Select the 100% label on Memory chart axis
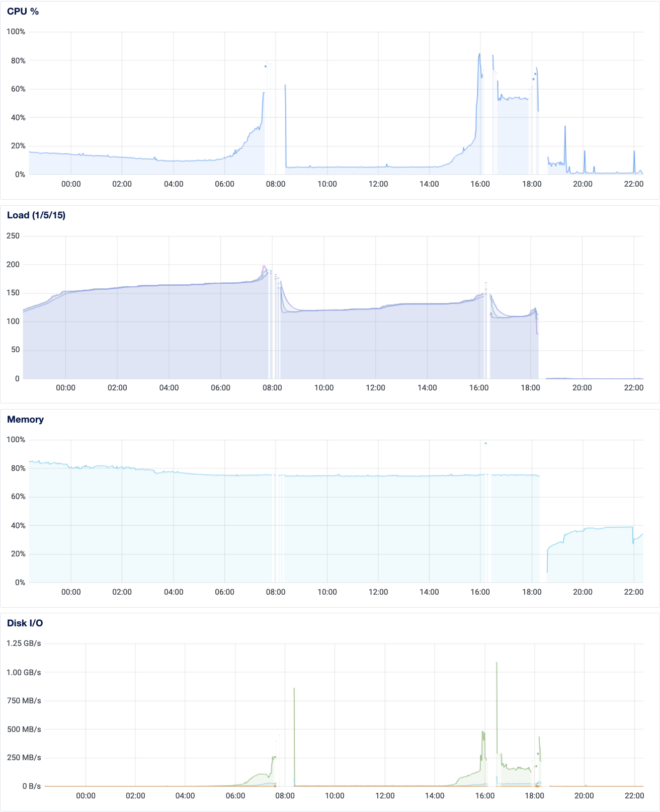 16,440
